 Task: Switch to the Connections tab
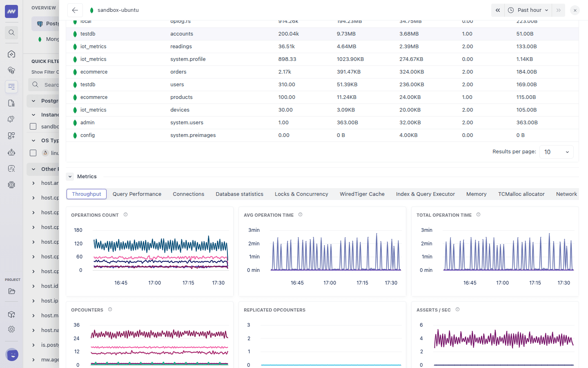pos(188,194)
